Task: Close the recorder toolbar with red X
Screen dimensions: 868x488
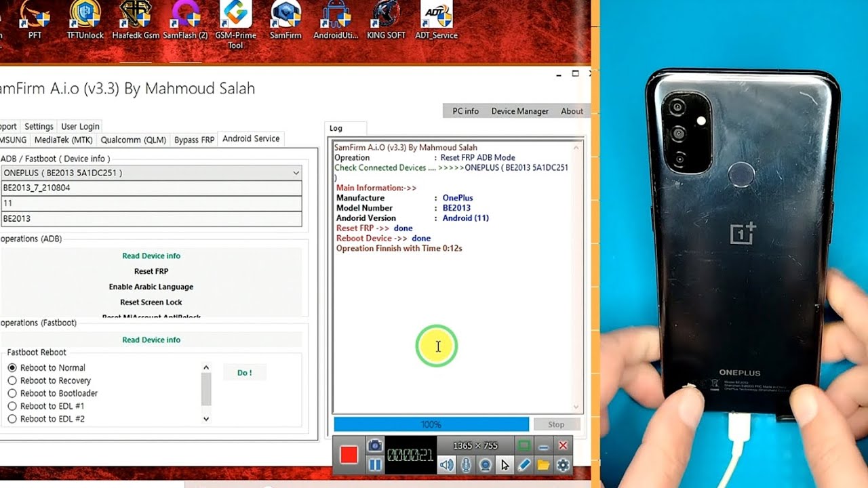Action: pyautogui.click(x=563, y=445)
